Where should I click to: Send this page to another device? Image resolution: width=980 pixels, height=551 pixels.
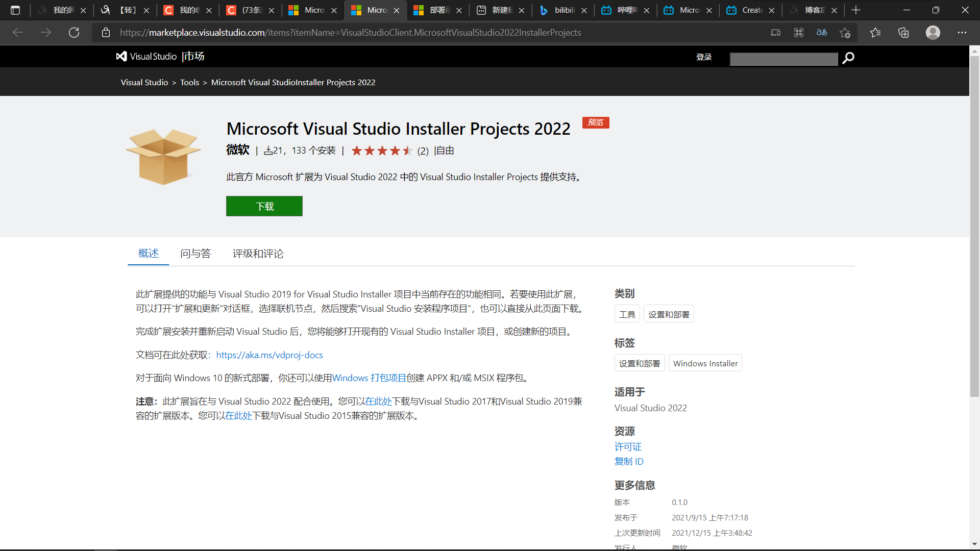point(775,32)
